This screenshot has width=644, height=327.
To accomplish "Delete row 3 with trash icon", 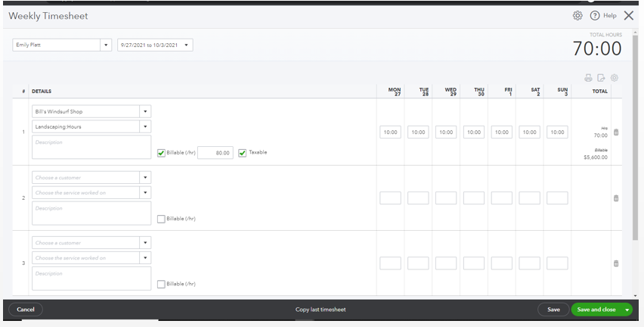I will point(616,263).
